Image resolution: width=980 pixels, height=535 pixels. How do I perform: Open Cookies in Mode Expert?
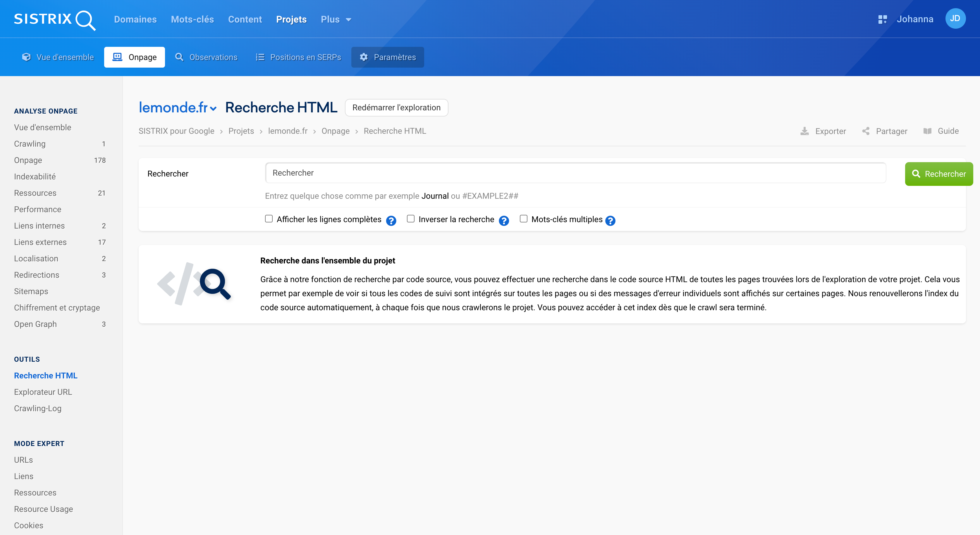29,525
